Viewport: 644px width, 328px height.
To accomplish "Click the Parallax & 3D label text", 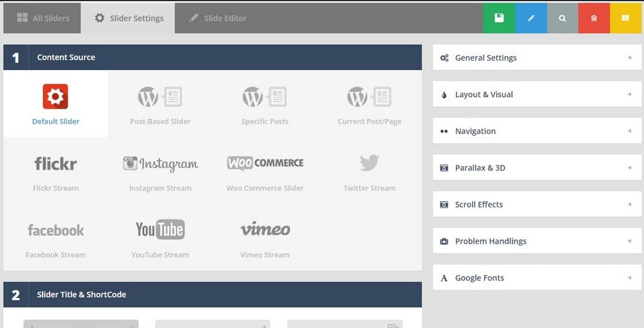I will (x=480, y=168).
